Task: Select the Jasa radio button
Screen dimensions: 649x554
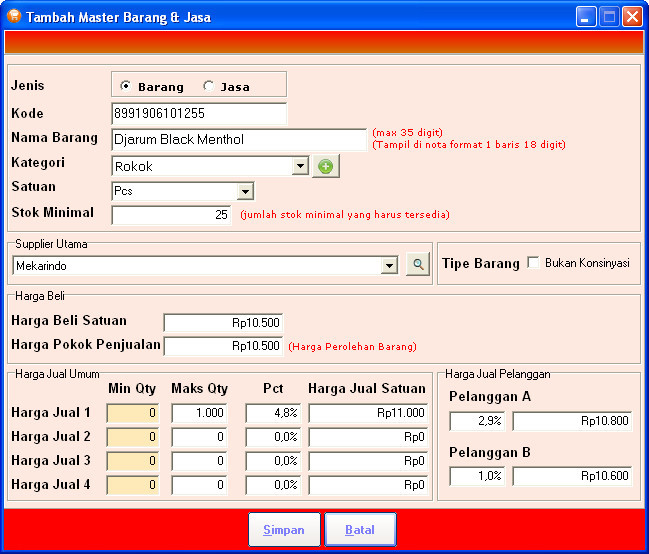Action: point(208,86)
